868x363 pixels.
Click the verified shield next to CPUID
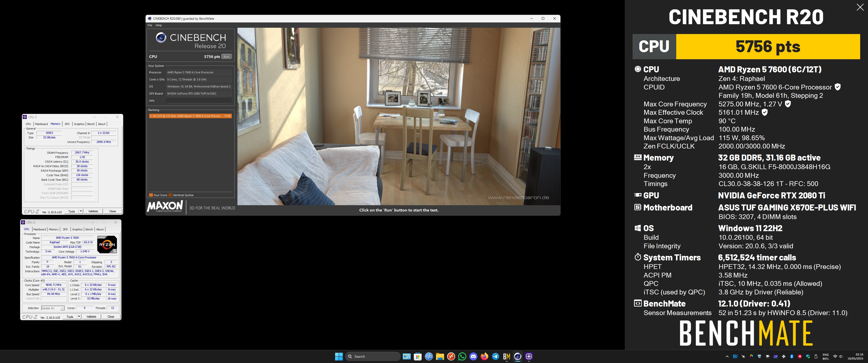click(x=838, y=87)
